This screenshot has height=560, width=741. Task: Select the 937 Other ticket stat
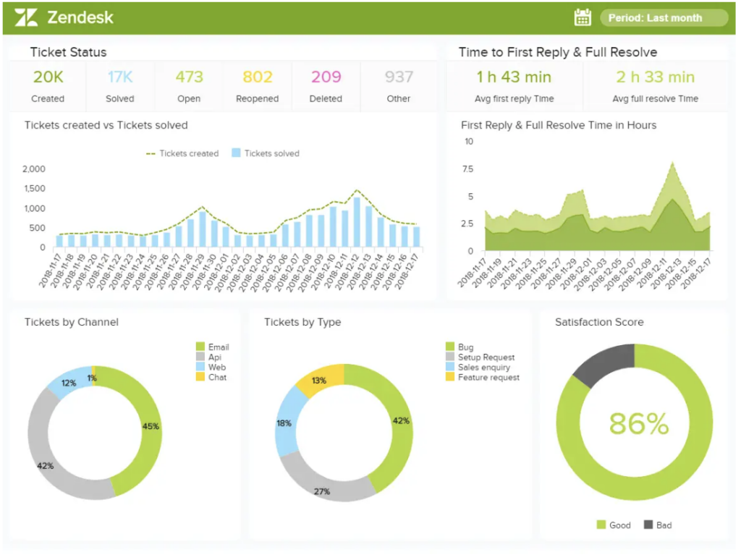(399, 86)
